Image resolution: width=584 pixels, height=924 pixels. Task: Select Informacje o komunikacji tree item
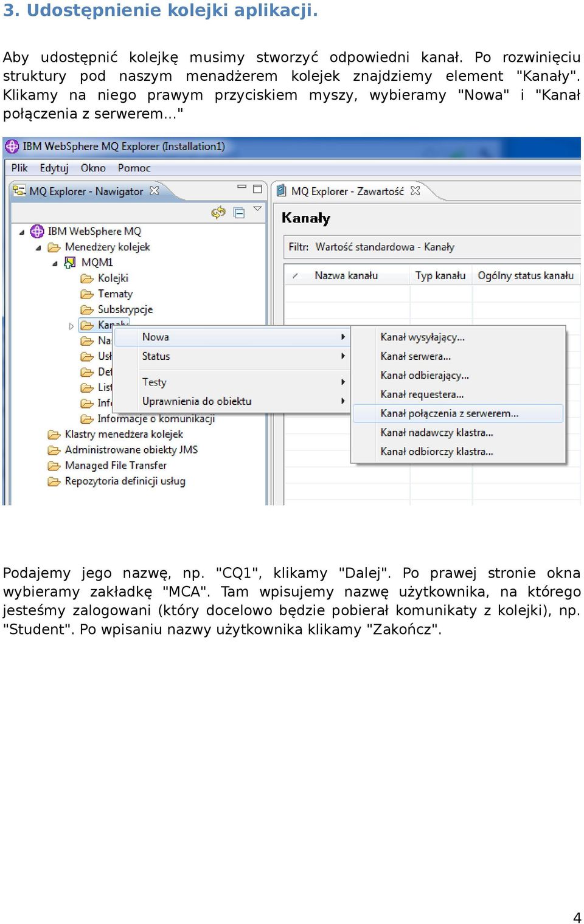coord(156,418)
